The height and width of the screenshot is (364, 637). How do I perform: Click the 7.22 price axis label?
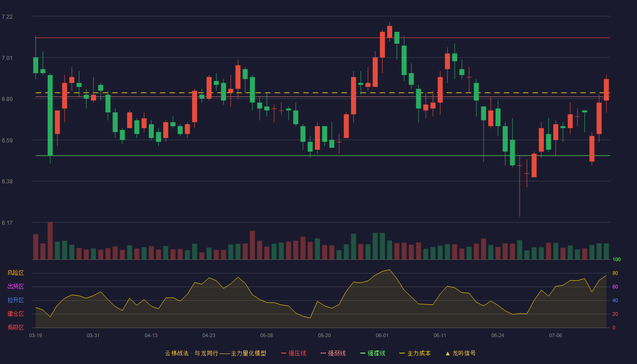click(x=7, y=17)
